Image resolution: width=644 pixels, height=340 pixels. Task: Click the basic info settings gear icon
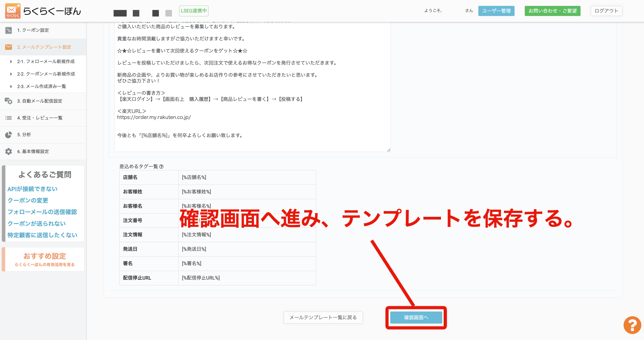click(x=8, y=152)
